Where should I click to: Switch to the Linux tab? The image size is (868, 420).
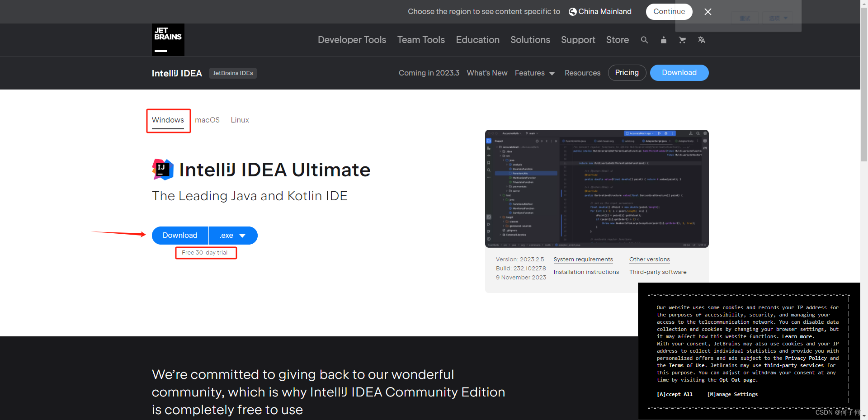(x=240, y=120)
